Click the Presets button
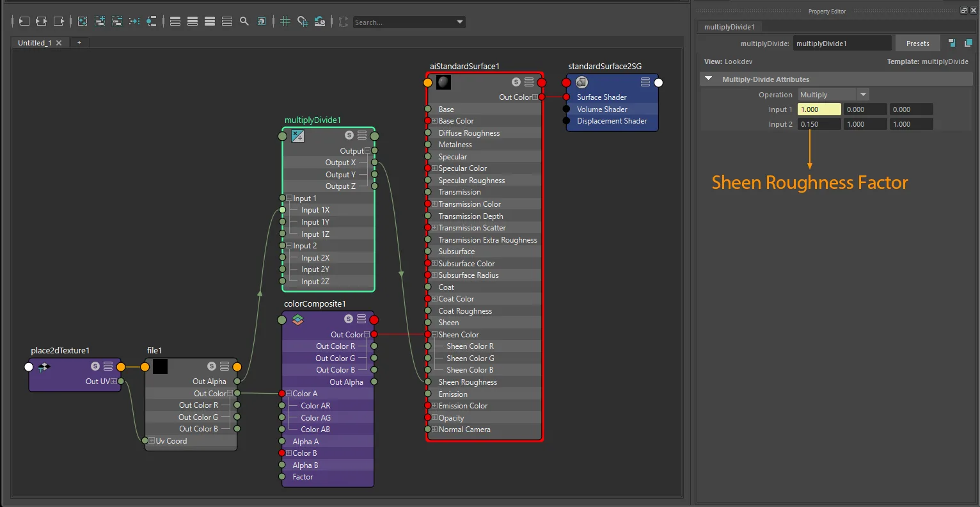 tap(917, 44)
